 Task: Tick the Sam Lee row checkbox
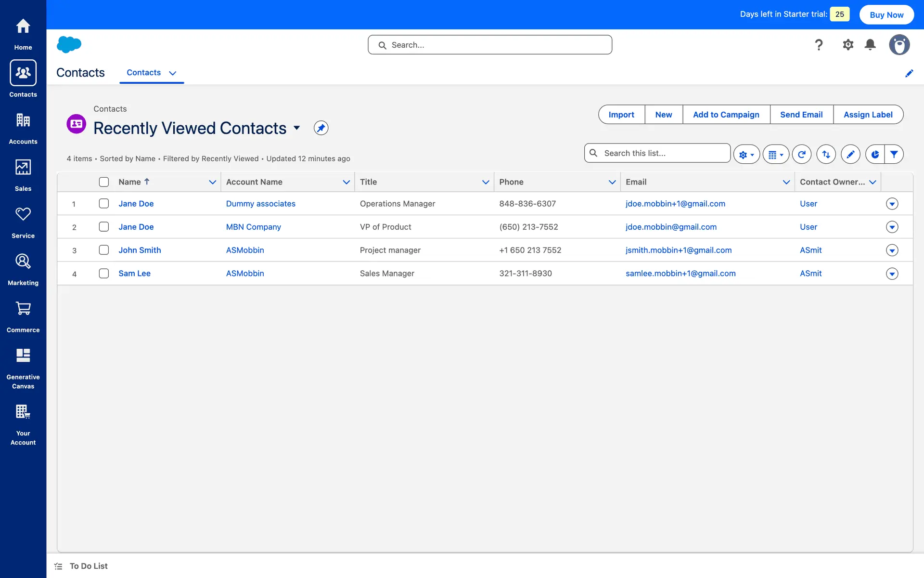coord(104,274)
